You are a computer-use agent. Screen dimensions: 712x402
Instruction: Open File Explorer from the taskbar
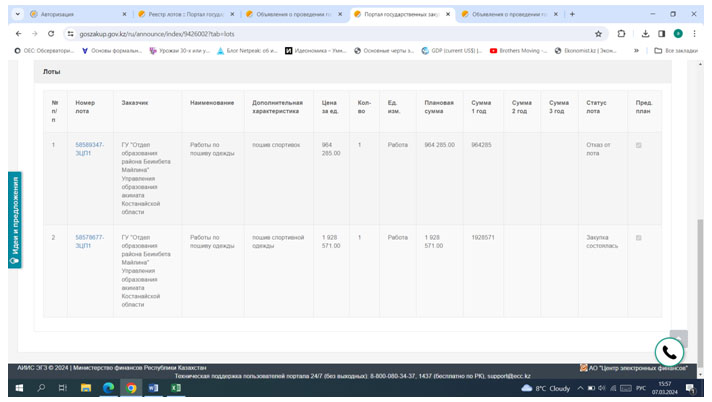(85, 388)
